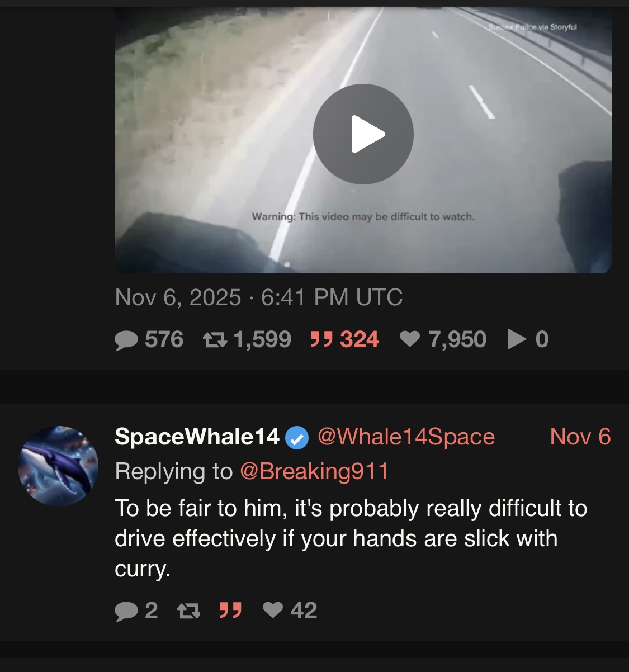Open the @Whale14Space handle link
The height and width of the screenshot is (672, 629).
(406, 437)
